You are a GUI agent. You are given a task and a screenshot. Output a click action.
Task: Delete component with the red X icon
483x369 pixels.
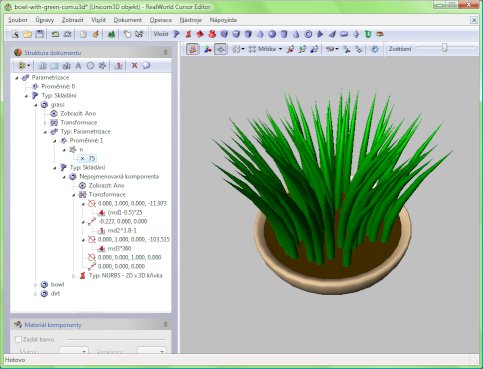pyautogui.click(x=134, y=66)
